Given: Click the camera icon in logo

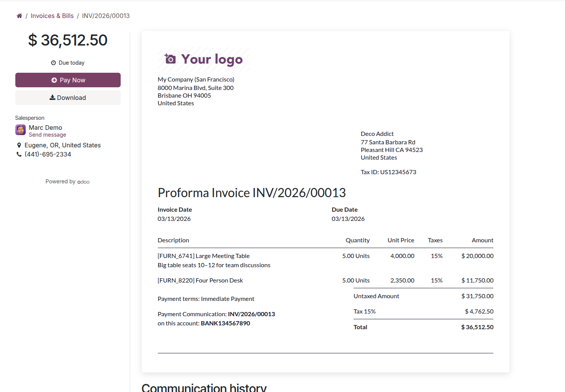Looking at the screenshot, I should click(x=170, y=59).
